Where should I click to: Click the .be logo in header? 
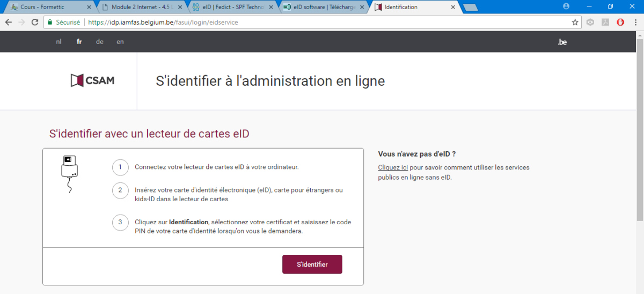[562, 42]
